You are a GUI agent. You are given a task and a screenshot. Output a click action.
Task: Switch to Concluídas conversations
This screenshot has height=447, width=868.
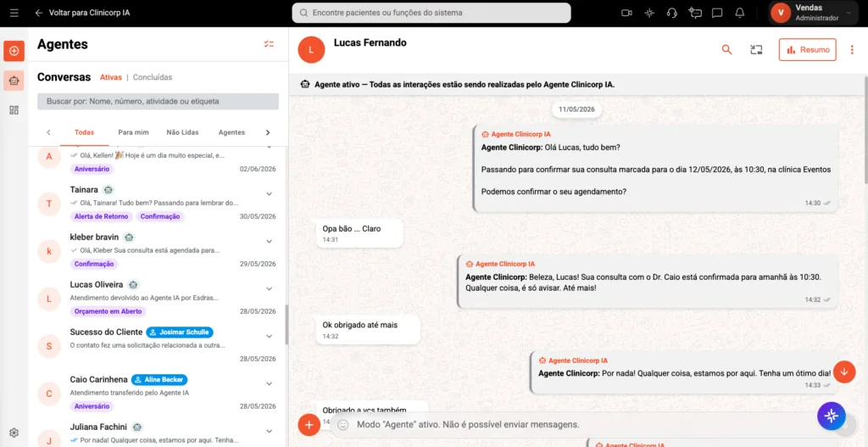click(x=153, y=77)
